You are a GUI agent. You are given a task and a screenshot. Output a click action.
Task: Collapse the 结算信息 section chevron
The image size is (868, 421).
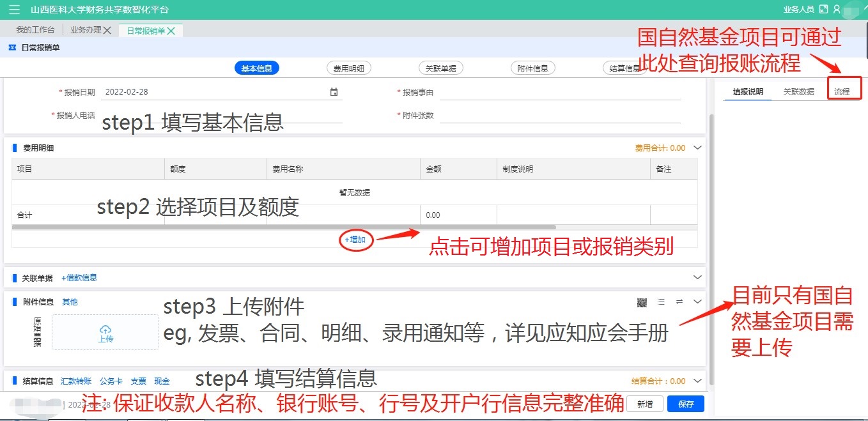(x=697, y=381)
